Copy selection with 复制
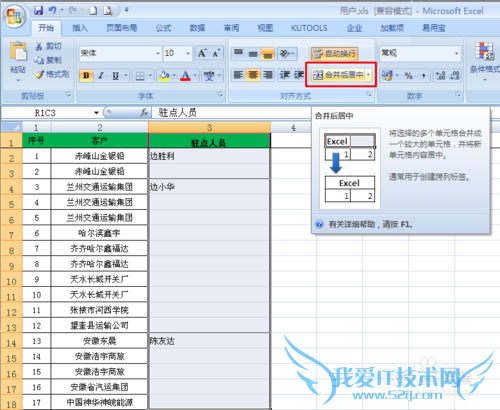500x410 pixels. [48, 60]
